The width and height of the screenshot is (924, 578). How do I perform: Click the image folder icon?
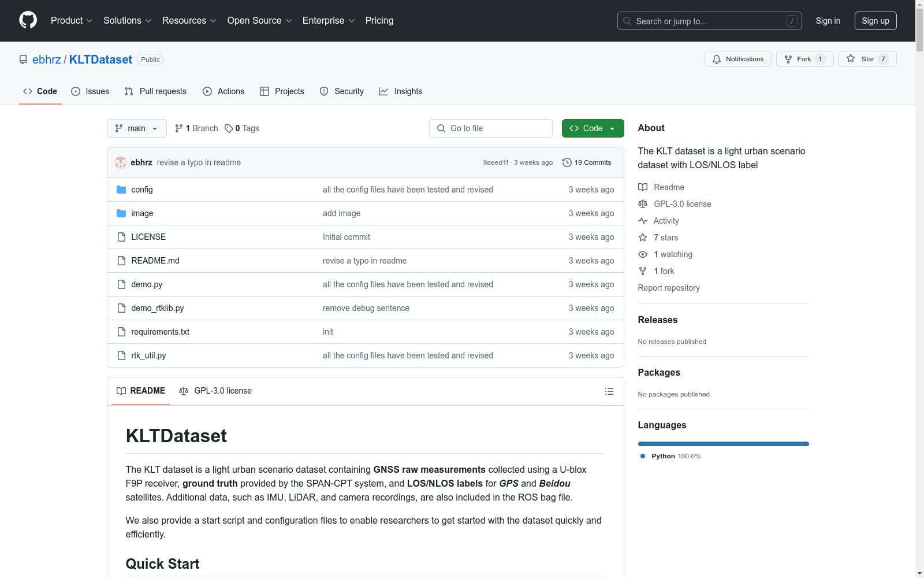(x=121, y=213)
